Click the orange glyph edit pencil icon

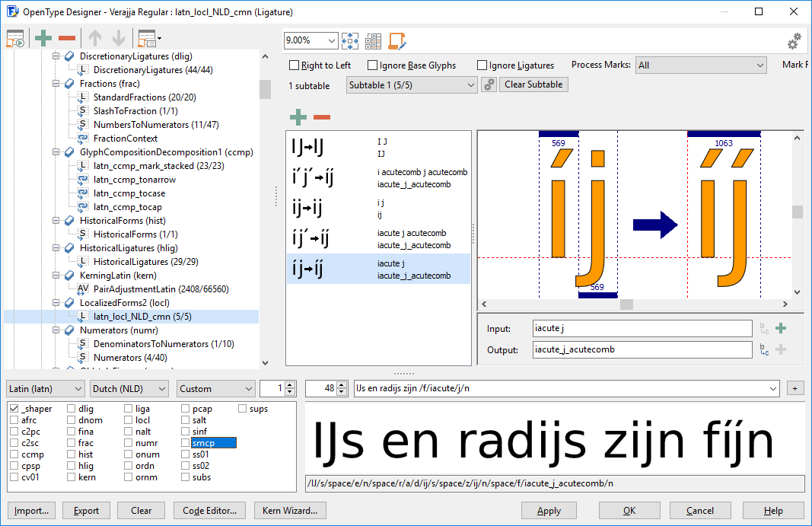coord(396,41)
